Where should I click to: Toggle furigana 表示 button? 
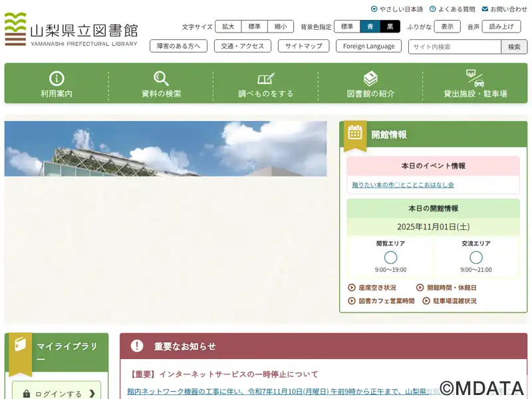click(x=447, y=27)
